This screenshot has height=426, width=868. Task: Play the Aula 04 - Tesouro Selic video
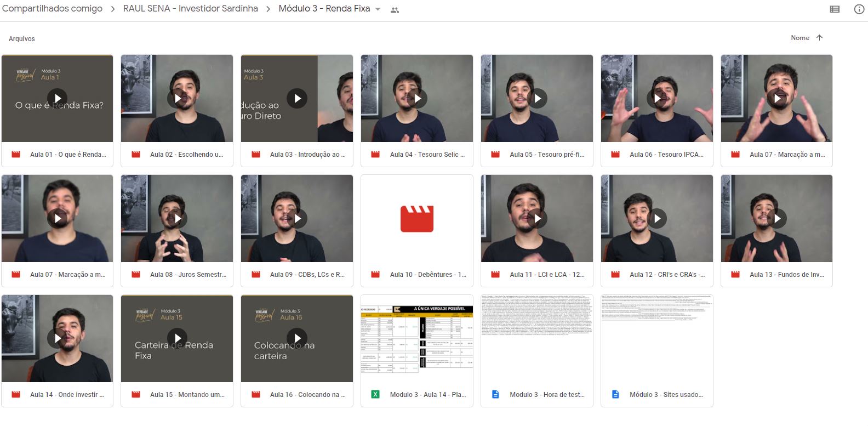(417, 99)
